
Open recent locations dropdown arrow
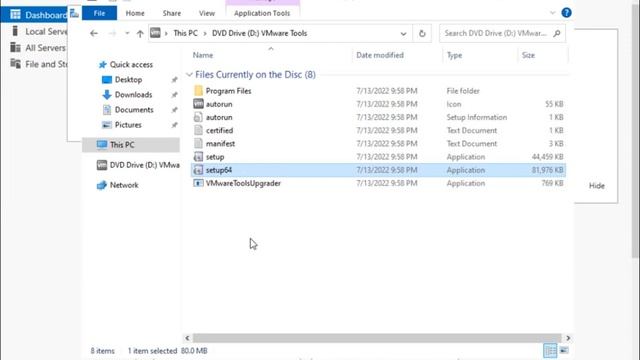(127, 33)
